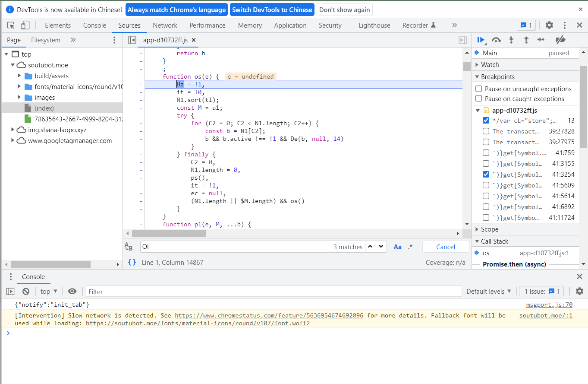This screenshot has width=588, height=384.
Task: Open DevTools settings gear icon
Action: 549,25
